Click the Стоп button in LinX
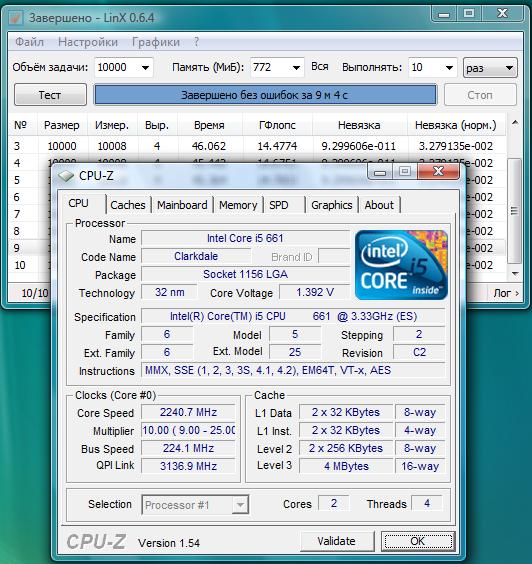The image size is (532, 564). pyautogui.click(x=480, y=95)
